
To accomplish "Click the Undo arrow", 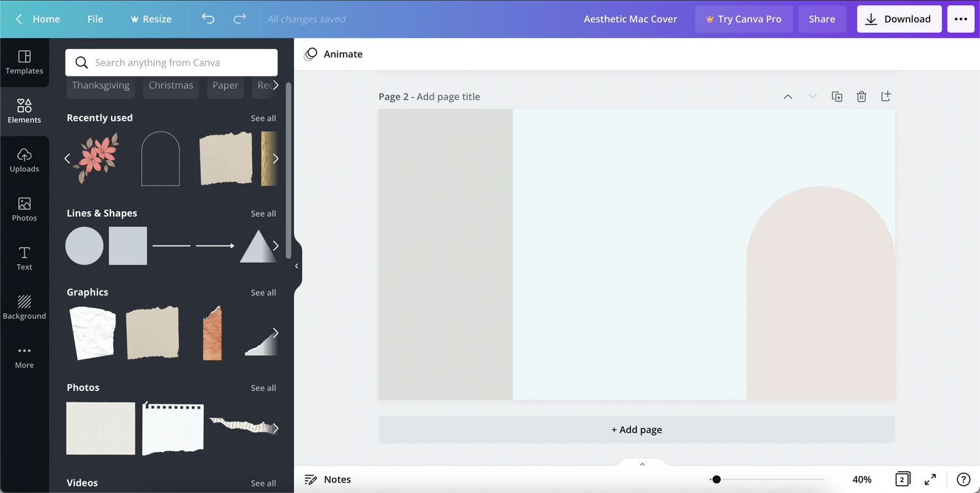I will pos(208,19).
